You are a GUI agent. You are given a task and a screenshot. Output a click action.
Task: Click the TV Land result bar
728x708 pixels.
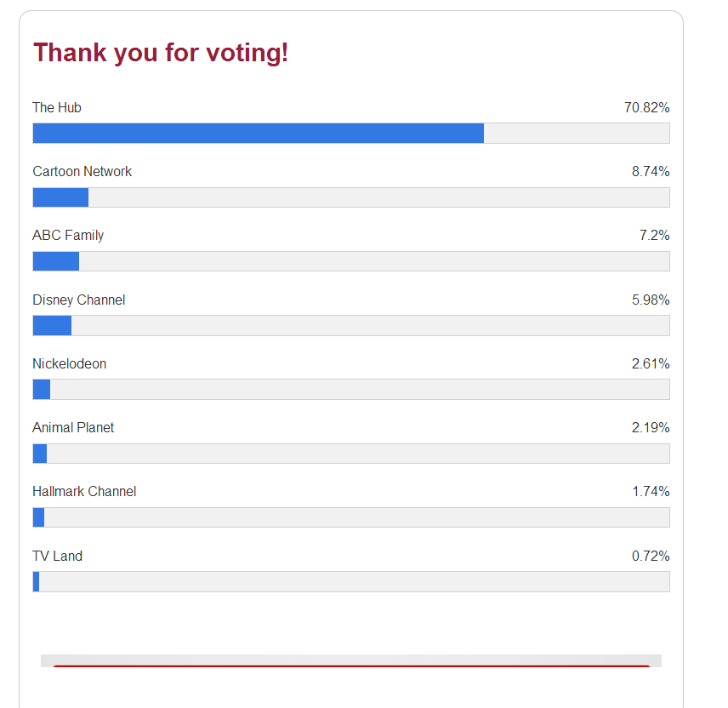(351, 582)
